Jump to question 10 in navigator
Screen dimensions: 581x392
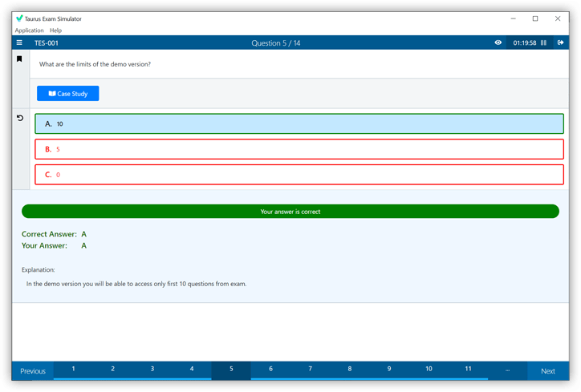pos(429,370)
